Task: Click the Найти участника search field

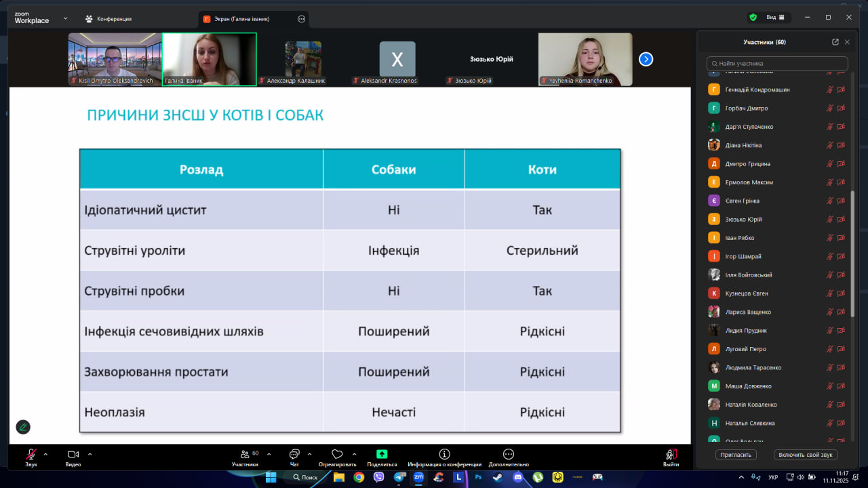Action: pyautogui.click(x=777, y=63)
